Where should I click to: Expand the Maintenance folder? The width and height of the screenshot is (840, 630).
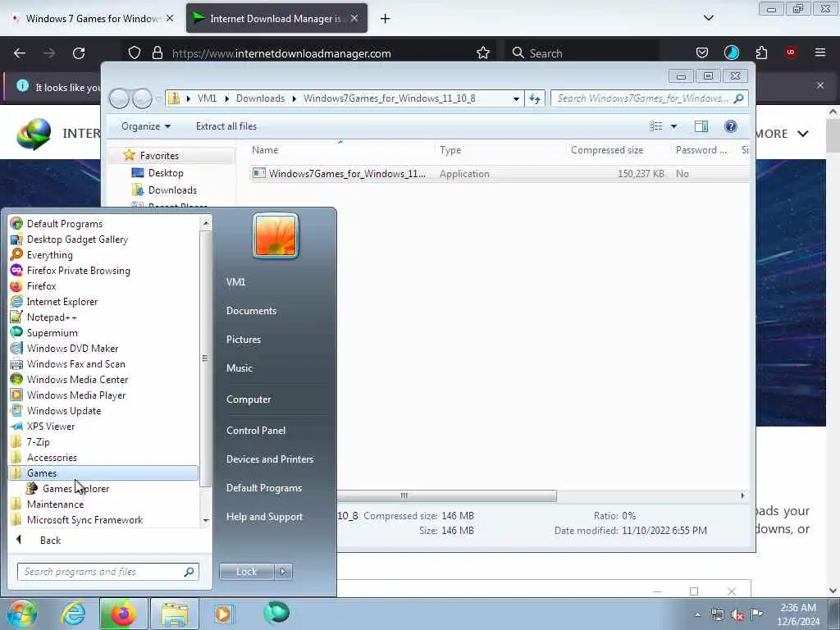(55, 504)
